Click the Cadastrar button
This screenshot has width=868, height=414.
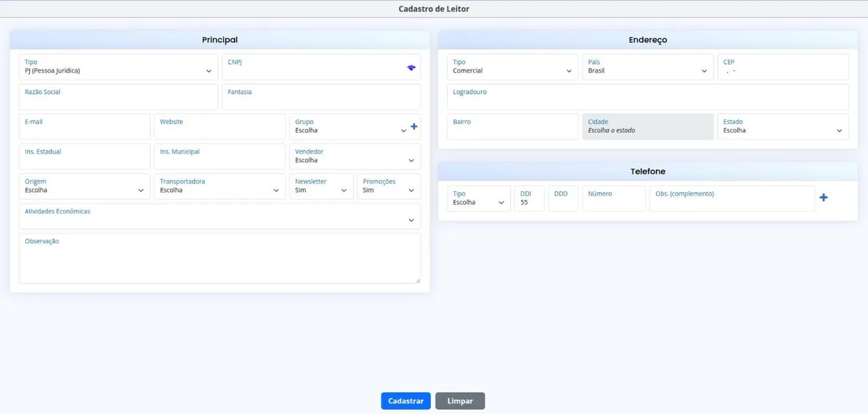(x=406, y=401)
